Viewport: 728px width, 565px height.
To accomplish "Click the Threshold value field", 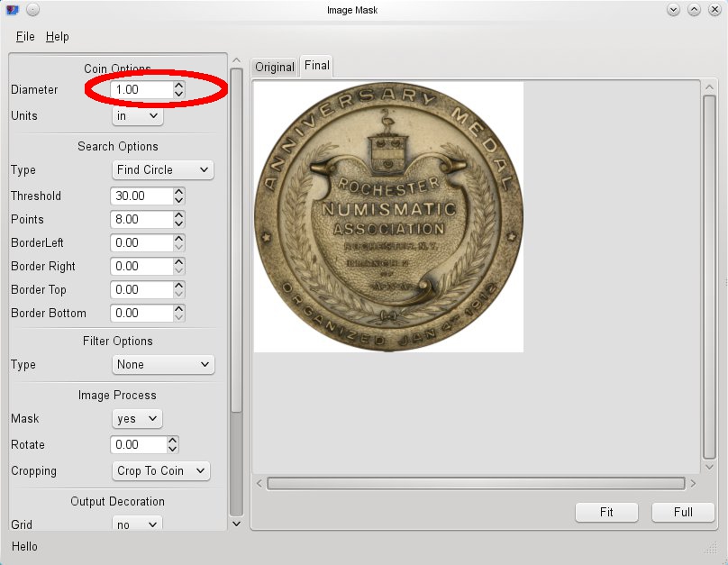I will (x=141, y=196).
